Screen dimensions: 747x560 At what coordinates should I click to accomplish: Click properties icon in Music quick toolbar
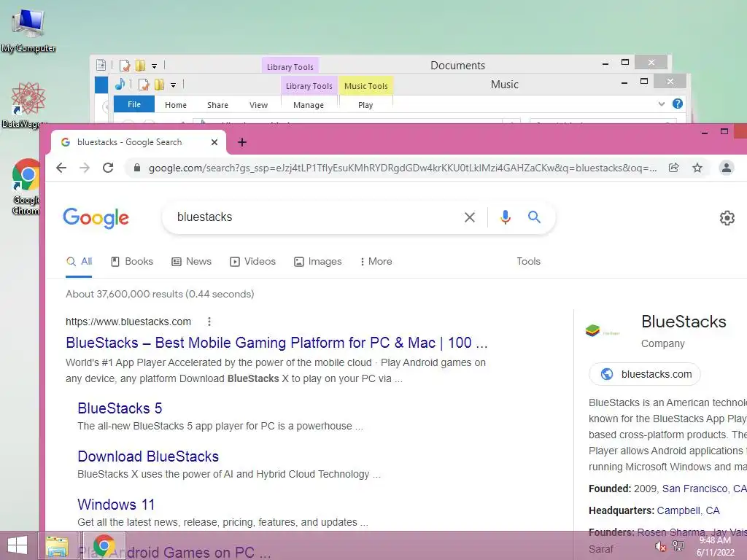144,85
